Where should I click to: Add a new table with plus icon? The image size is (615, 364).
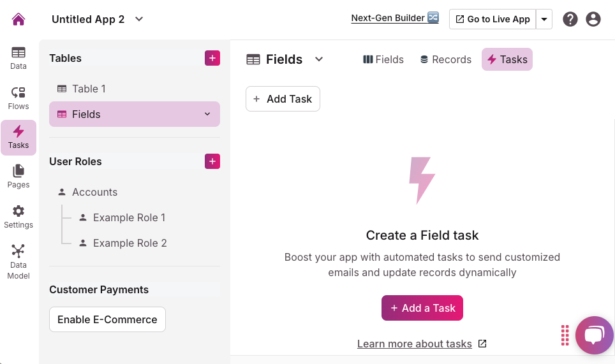pos(212,58)
